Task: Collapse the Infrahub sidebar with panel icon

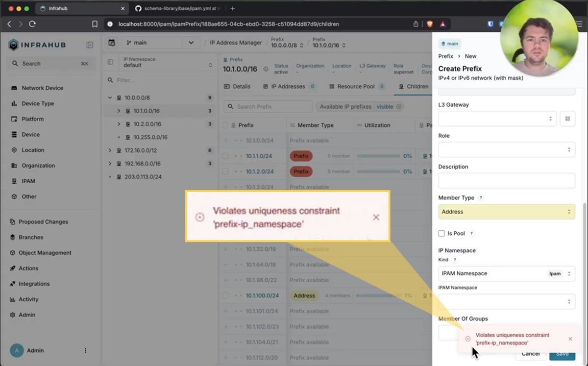Action: coord(90,45)
